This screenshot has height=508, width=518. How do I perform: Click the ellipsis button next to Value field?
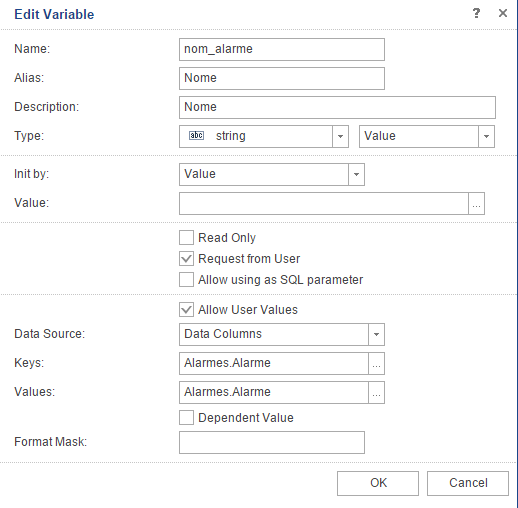[476, 203]
